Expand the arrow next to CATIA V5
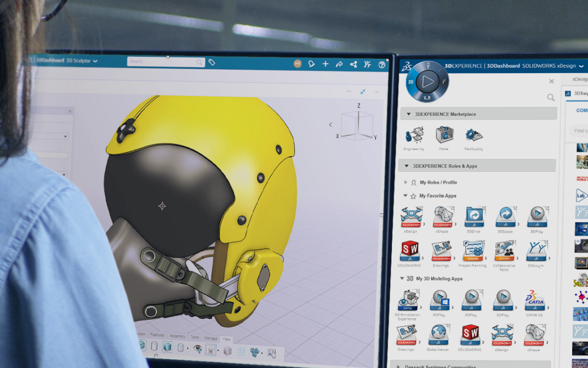 click(548, 307)
